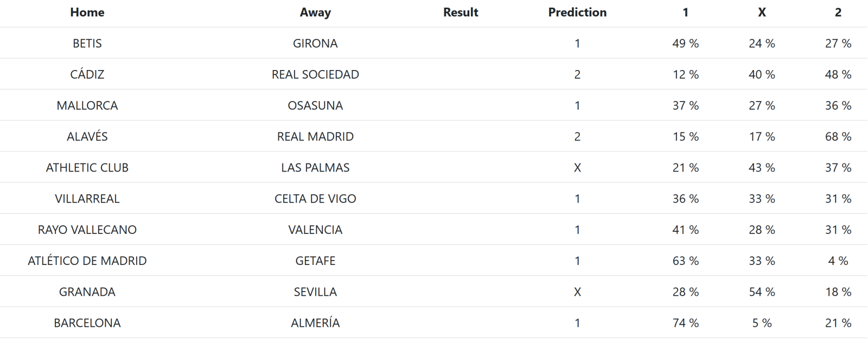Click the 74 % Barcelona home probability
The height and width of the screenshot is (342, 868).
pos(686,322)
